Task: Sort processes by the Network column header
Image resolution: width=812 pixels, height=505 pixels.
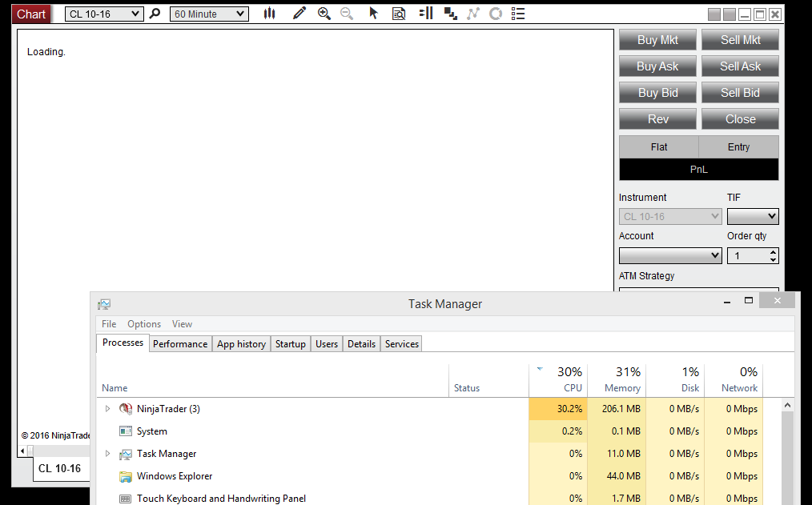Action: 734,380
